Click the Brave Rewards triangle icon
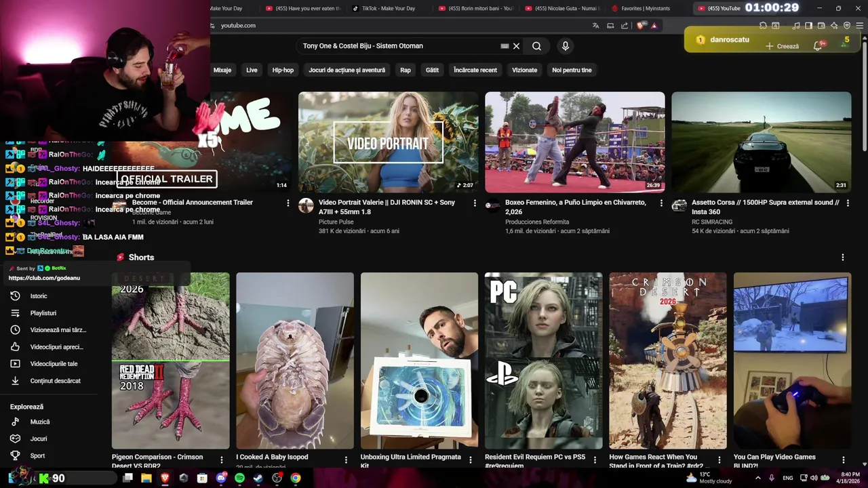Screen dimensions: 868x488 coord(654,26)
